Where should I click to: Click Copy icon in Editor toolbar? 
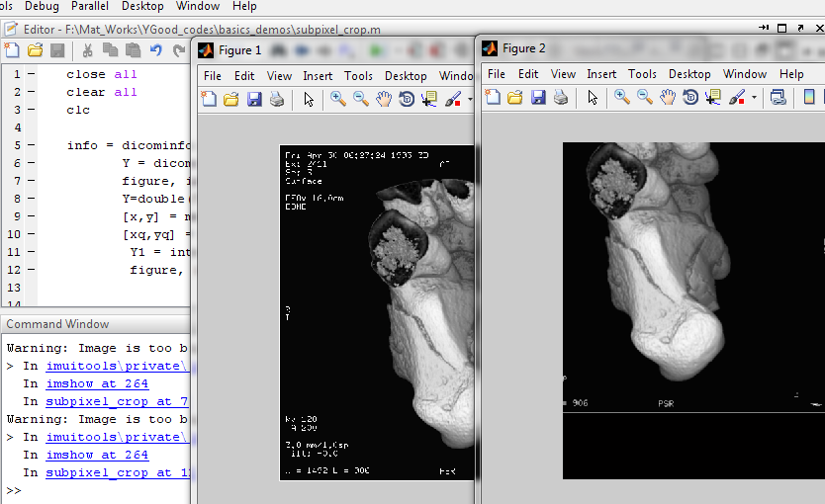tap(110, 50)
